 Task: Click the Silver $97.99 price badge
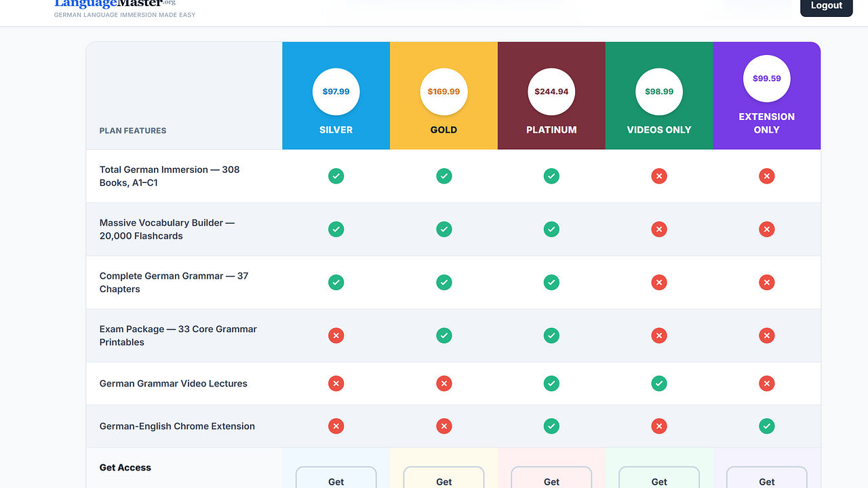coord(336,91)
